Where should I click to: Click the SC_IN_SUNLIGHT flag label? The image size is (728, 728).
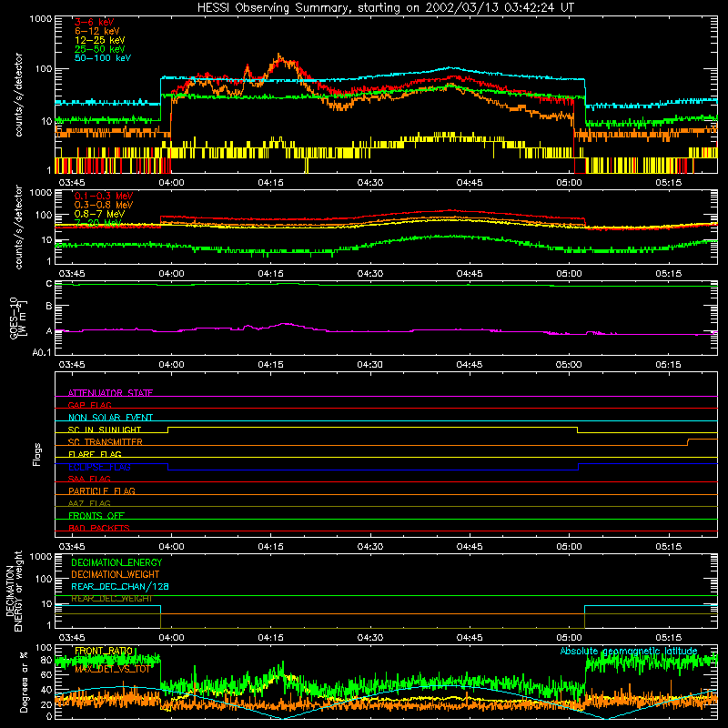pos(105,430)
